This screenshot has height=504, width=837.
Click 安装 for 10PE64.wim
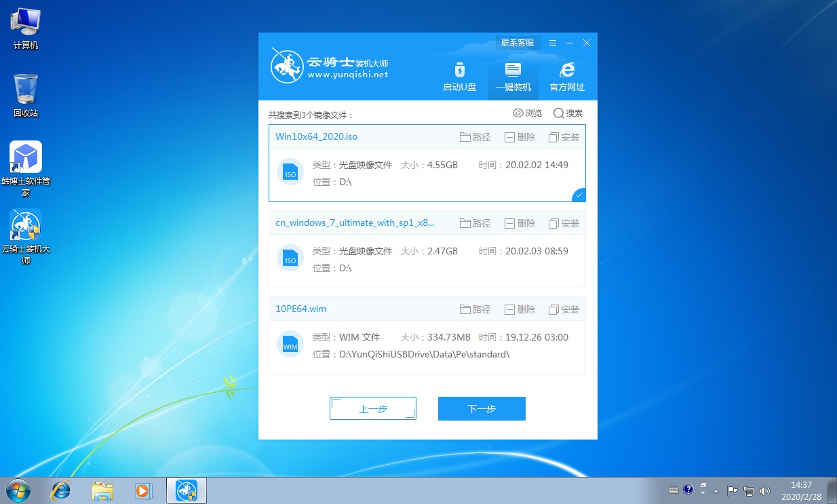point(564,309)
